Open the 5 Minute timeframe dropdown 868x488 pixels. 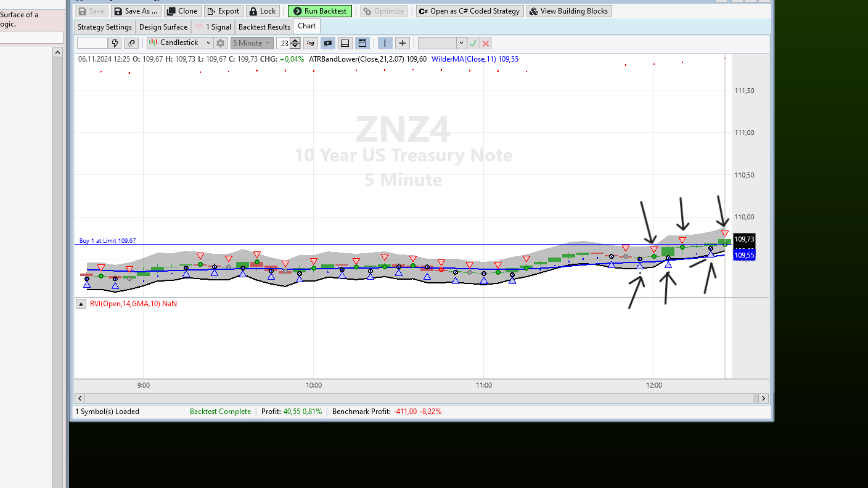252,43
